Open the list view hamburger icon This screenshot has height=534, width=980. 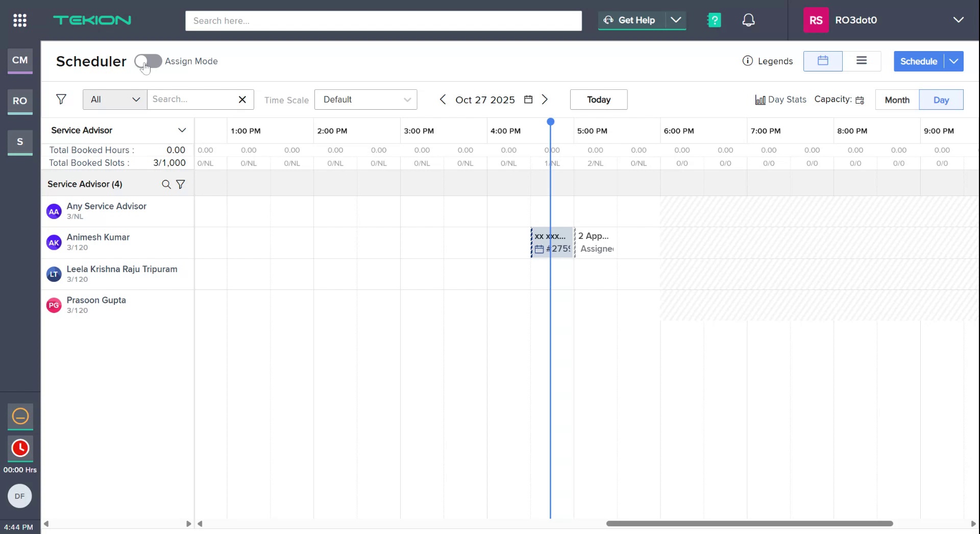862,61
